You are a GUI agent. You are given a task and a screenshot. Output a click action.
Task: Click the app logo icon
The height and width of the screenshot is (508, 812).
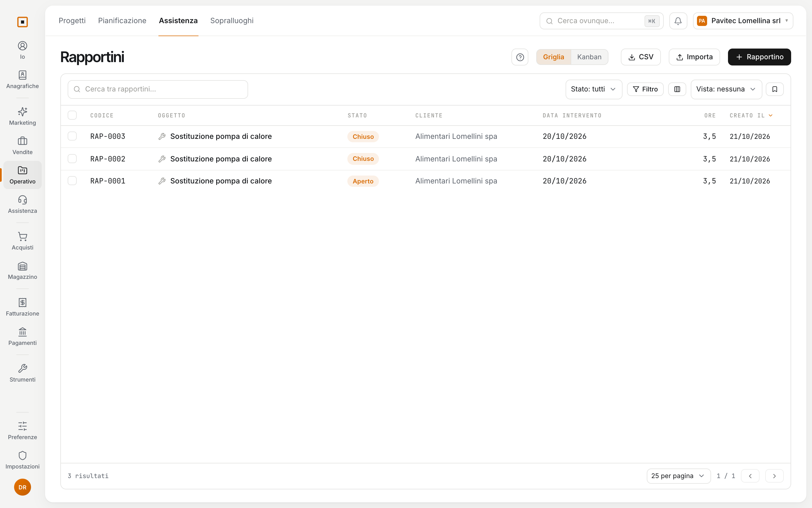pos(23,22)
